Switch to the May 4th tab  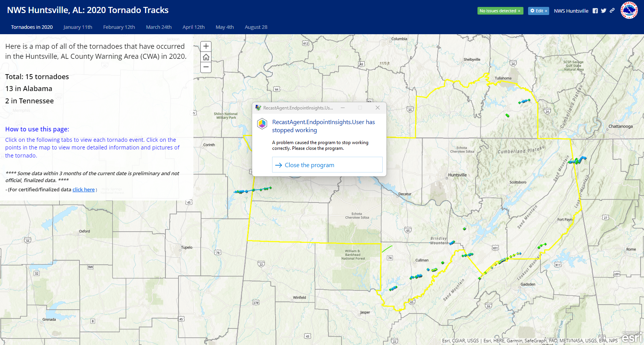click(x=225, y=27)
